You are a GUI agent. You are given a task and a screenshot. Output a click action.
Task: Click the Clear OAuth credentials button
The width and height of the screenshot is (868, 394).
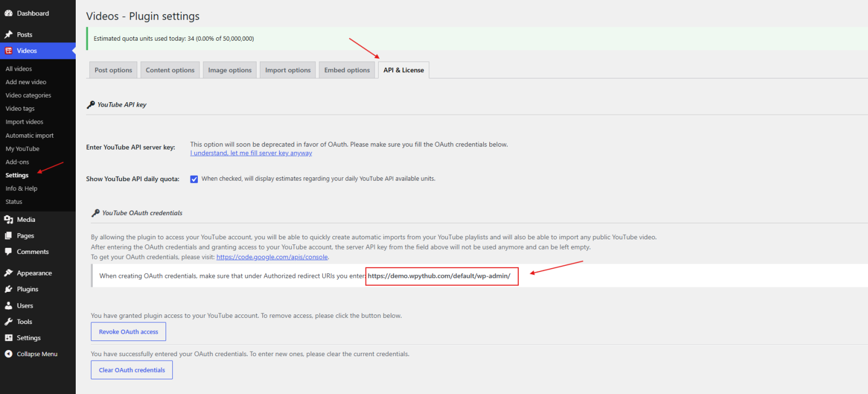coord(132,370)
